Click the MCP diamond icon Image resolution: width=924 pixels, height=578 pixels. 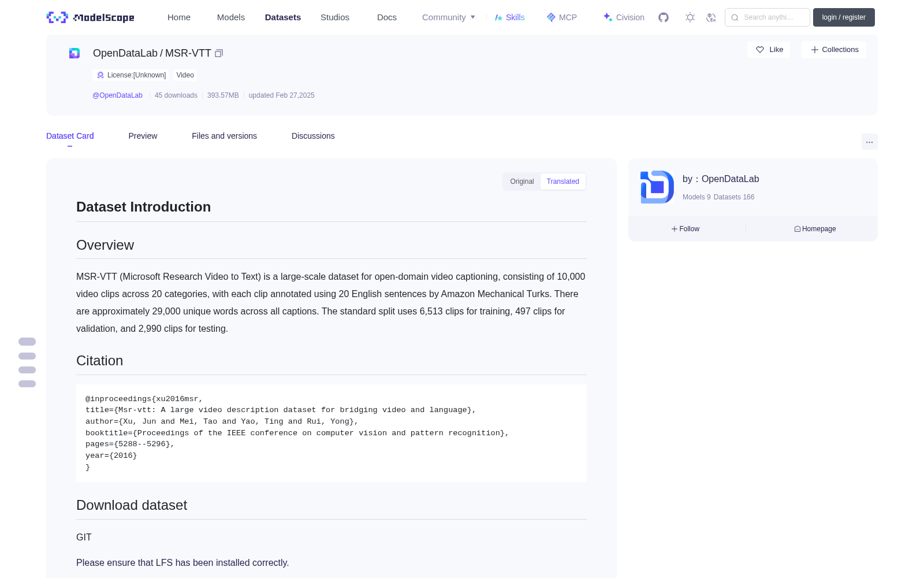[x=551, y=17]
